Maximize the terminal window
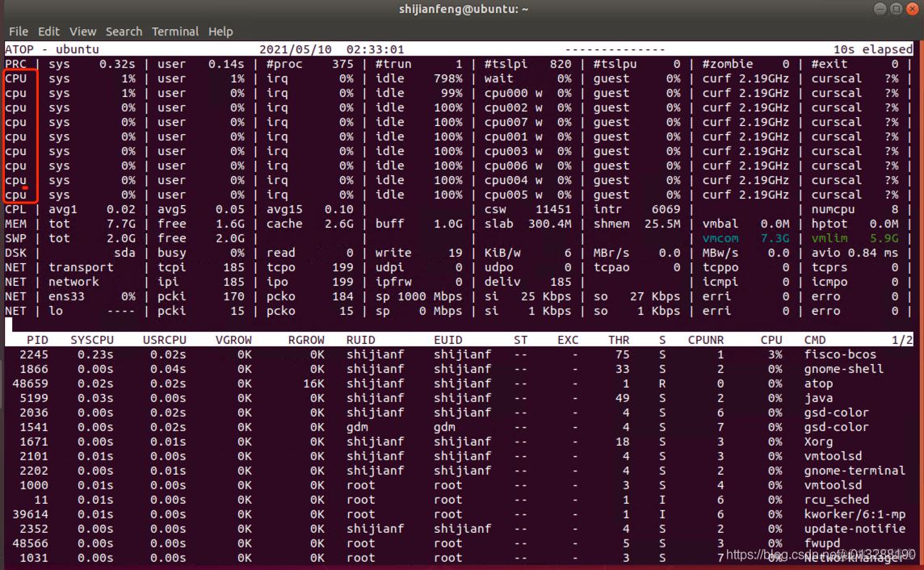Image resolution: width=924 pixels, height=570 pixels. [x=896, y=8]
